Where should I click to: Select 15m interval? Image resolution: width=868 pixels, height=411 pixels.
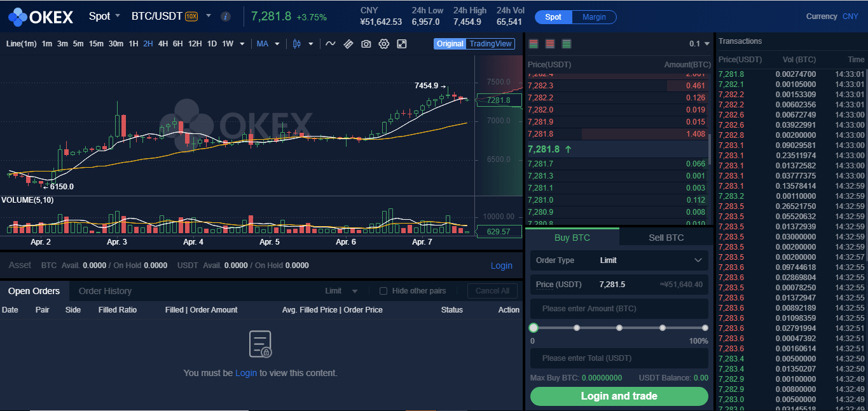pos(96,44)
